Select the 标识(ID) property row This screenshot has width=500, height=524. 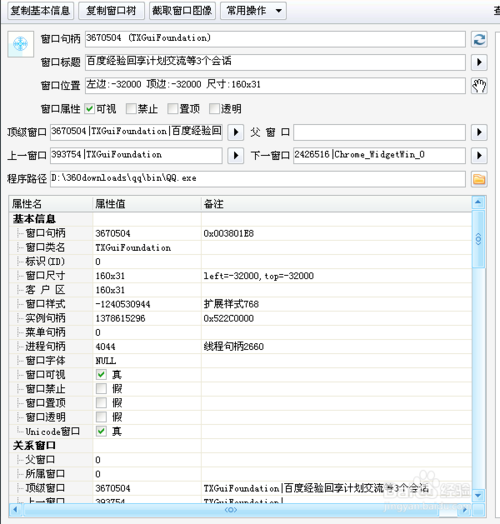(x=240, y=261)
